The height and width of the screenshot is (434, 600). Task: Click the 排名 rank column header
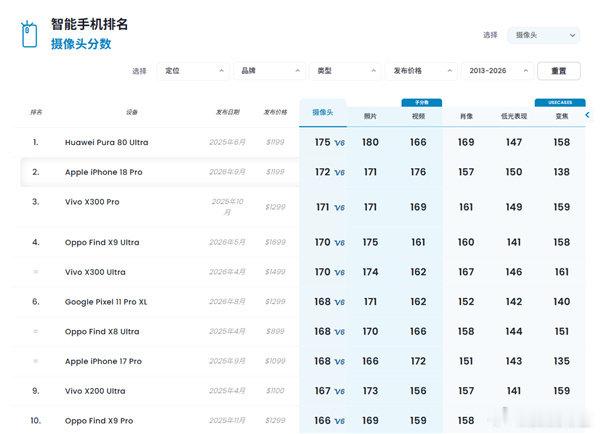(36, 112)
